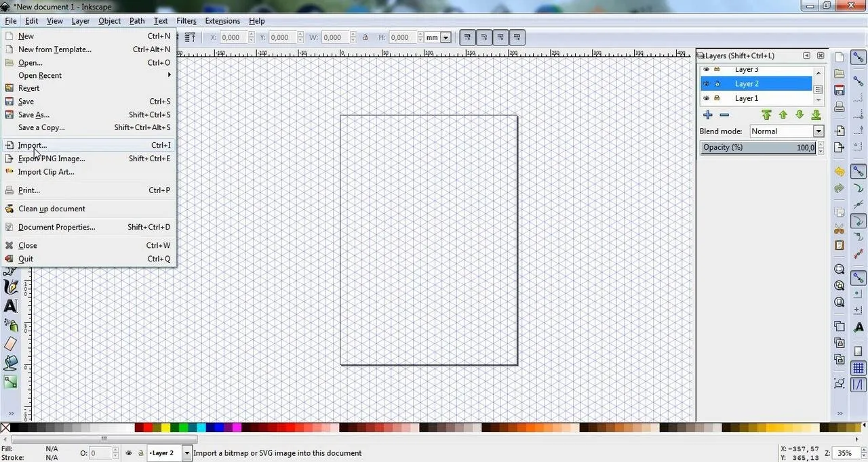Click the Group objects icon
The image size is (868, 462).
point(840,383)
